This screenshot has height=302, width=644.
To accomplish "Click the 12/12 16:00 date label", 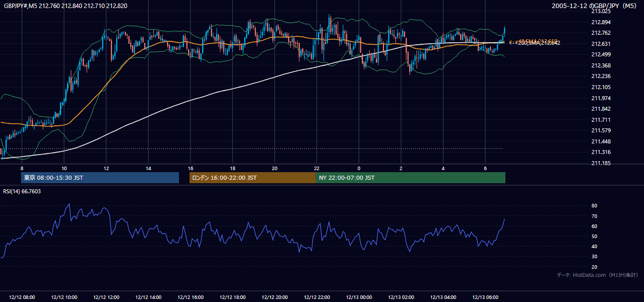I will 190,297.
